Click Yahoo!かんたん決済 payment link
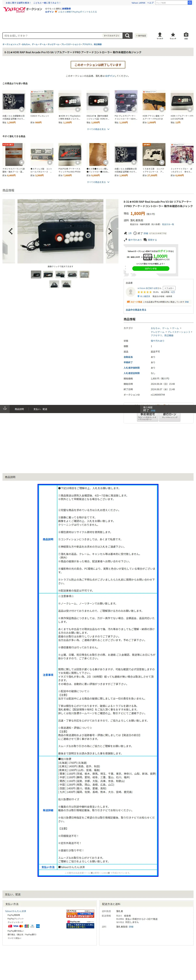 tap(16, 911)
